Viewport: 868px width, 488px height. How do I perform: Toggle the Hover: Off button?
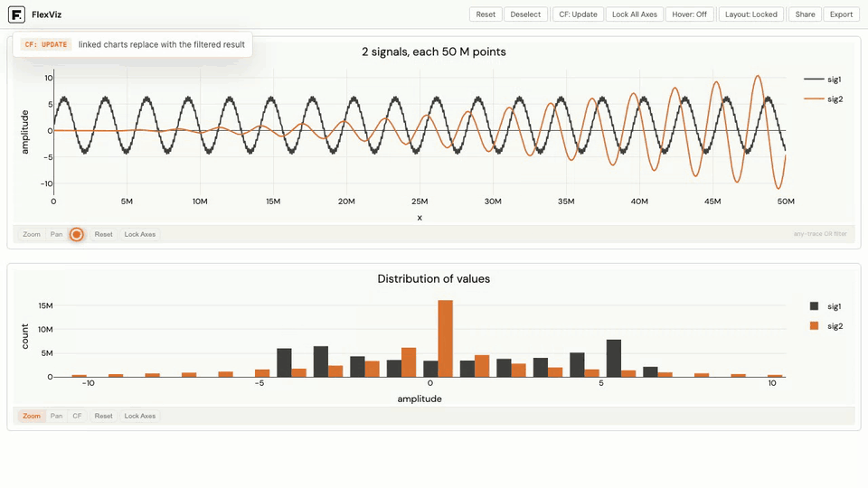tap(689, 14)
